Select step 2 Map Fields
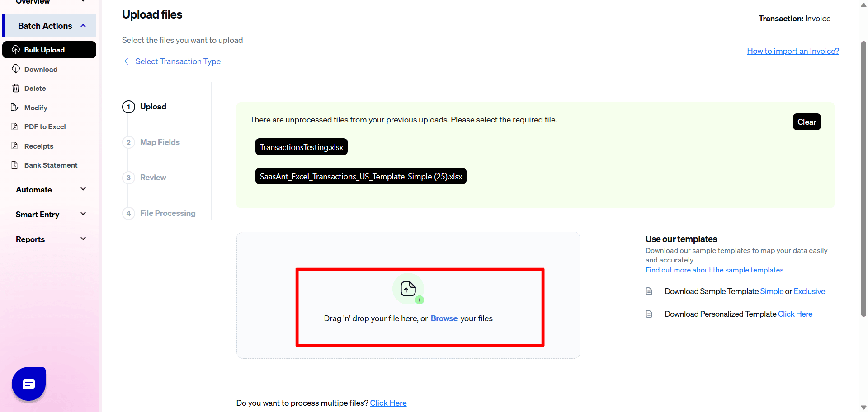 coord(151,142)
